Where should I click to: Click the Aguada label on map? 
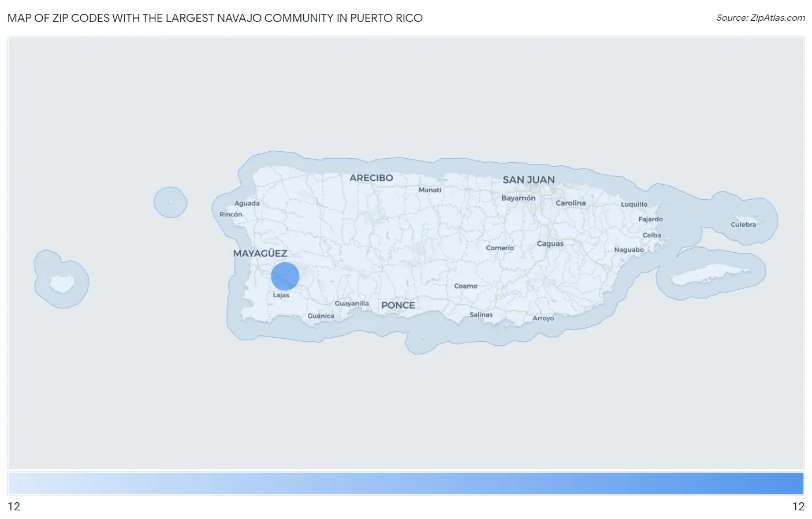247,203
